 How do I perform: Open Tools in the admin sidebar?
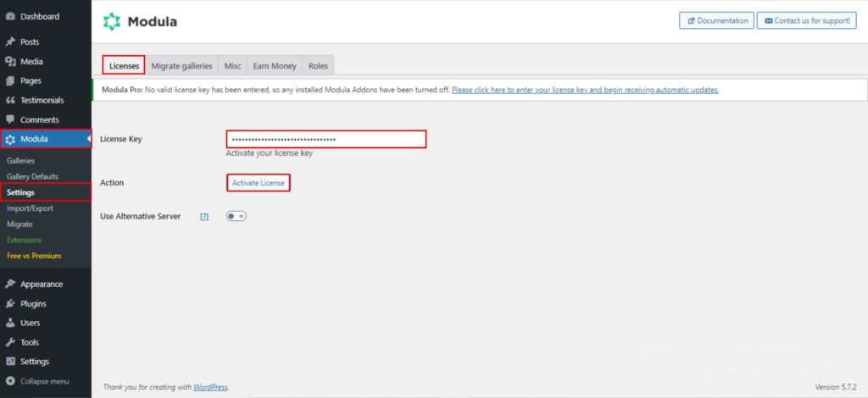[30, 342]
